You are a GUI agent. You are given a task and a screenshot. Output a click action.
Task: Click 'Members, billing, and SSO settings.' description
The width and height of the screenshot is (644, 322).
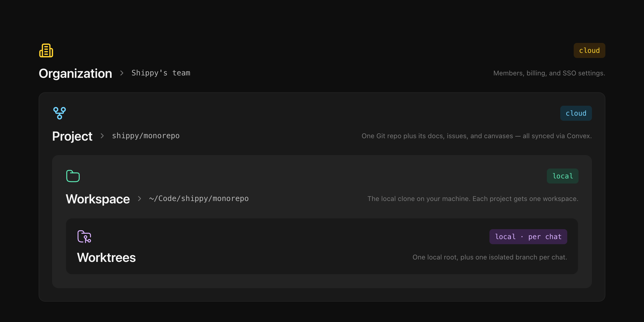click(x=549, y=73)
